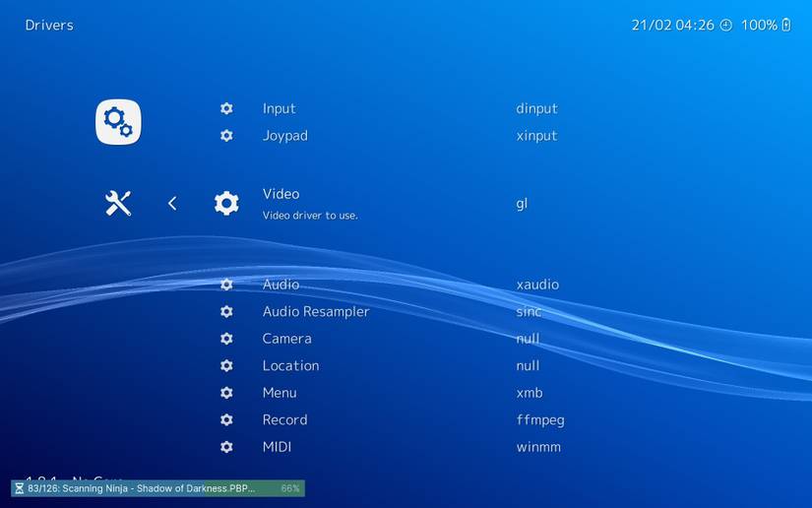Select the Record driver entry
Viewport: 812px width, 508px height.
coord(284,419)
